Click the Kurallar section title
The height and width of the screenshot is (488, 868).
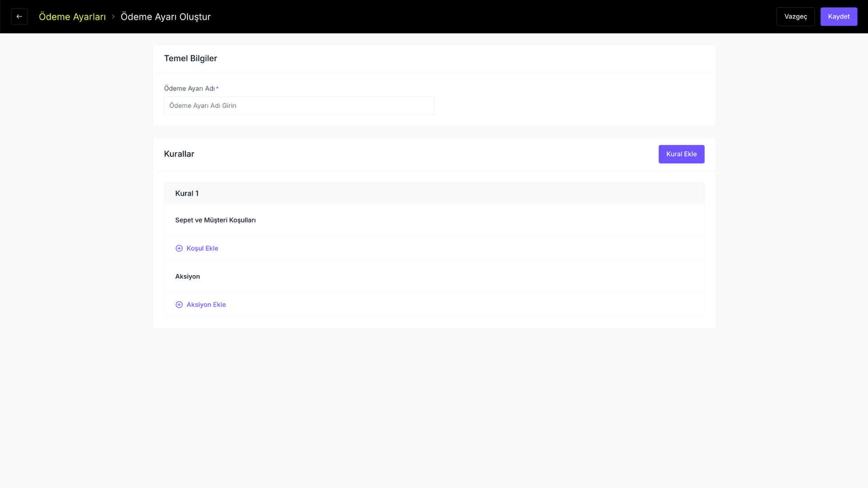click(x=179, y=154)
